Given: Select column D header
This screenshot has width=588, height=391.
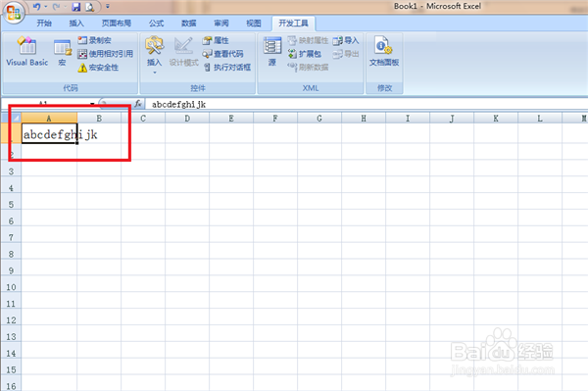Looking at the screenshot, I should point(187,119).
